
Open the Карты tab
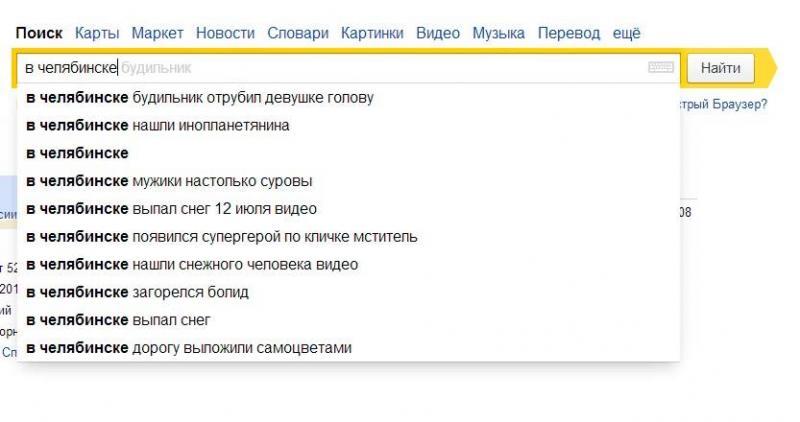[97, 33]
